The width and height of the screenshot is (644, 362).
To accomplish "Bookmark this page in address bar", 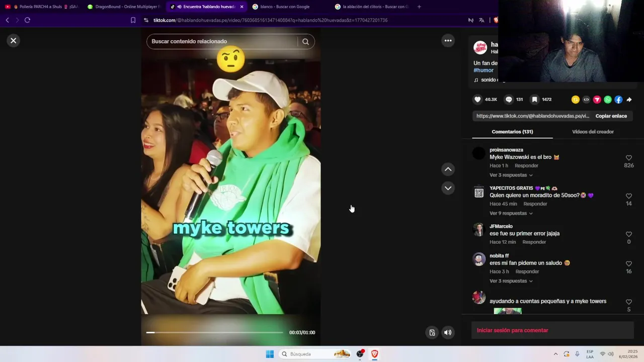I will coord(133,20).
